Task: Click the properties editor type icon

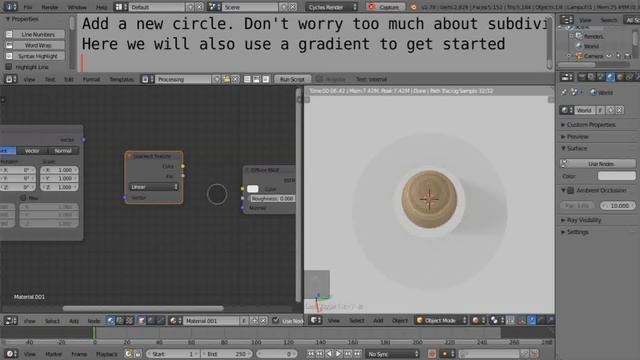Action: [566, 77]
